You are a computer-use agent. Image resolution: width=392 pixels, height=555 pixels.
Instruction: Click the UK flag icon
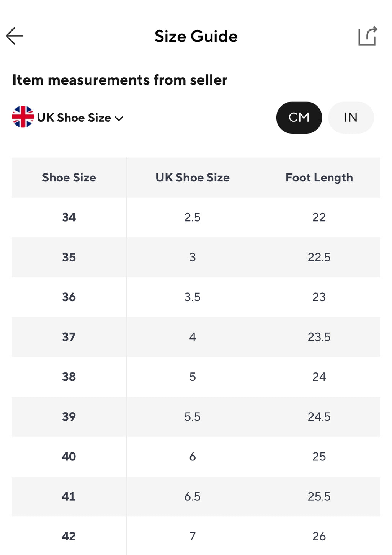[23, 117]
